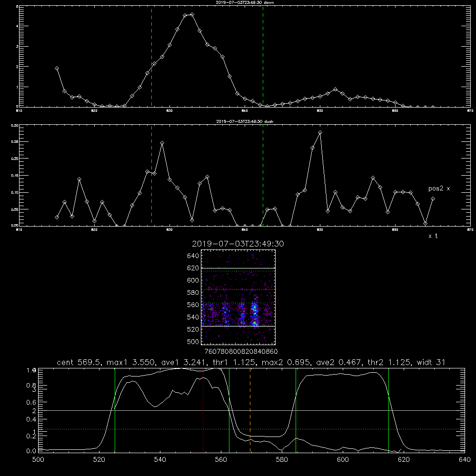Click x-axis tick label 600 in profile plot
The image size is (476, 476).
343,460
